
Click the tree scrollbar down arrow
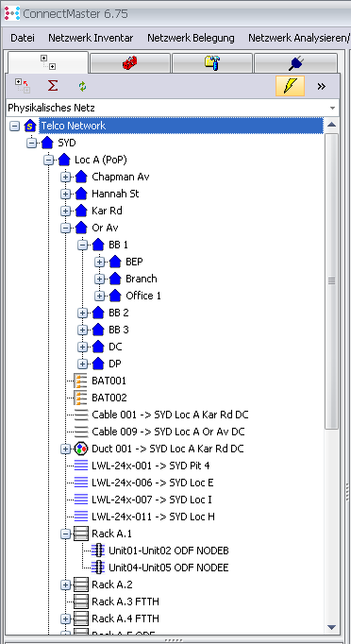click(332, 627)
